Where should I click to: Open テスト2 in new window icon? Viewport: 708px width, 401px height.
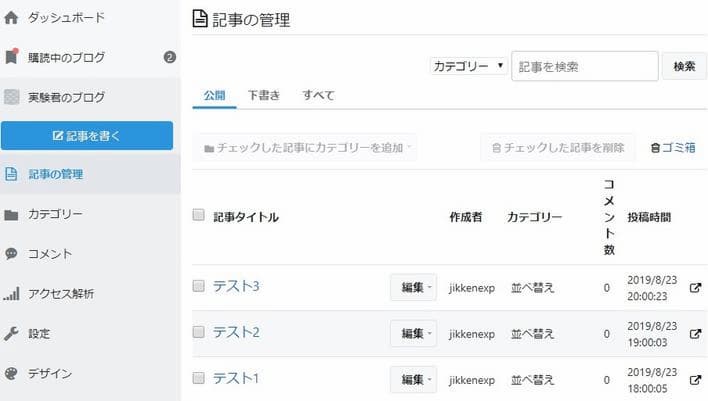[695, 334]
